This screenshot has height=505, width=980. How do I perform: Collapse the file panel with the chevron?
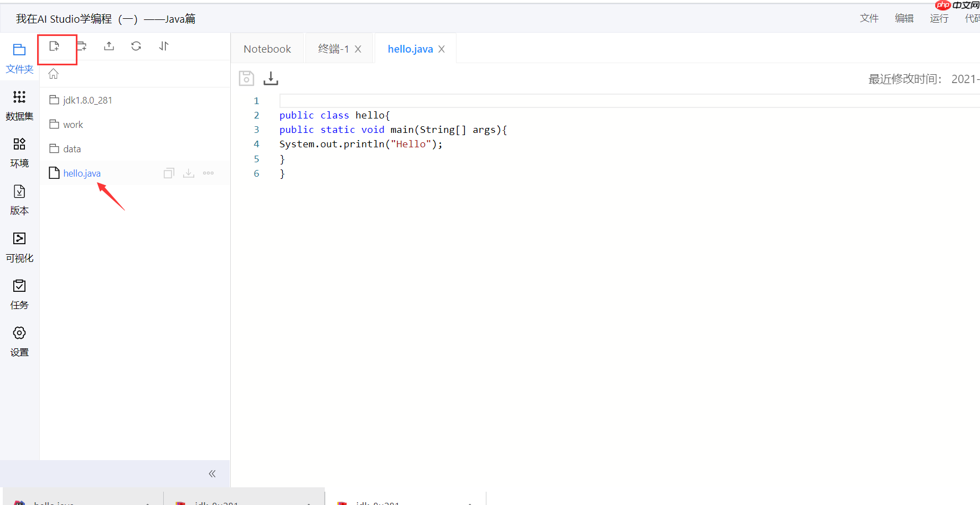pyautogui.click(x=211, y=473)
